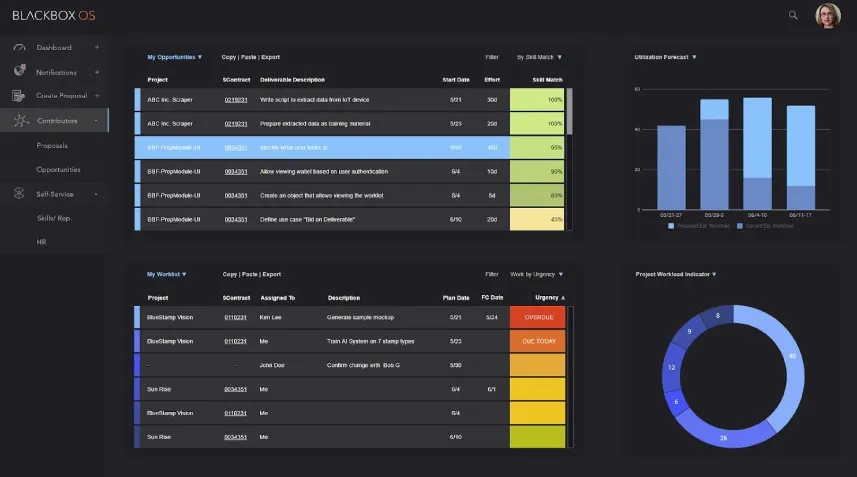
Task: Click the 40 segment of workload donut
Action: [792, 356]
